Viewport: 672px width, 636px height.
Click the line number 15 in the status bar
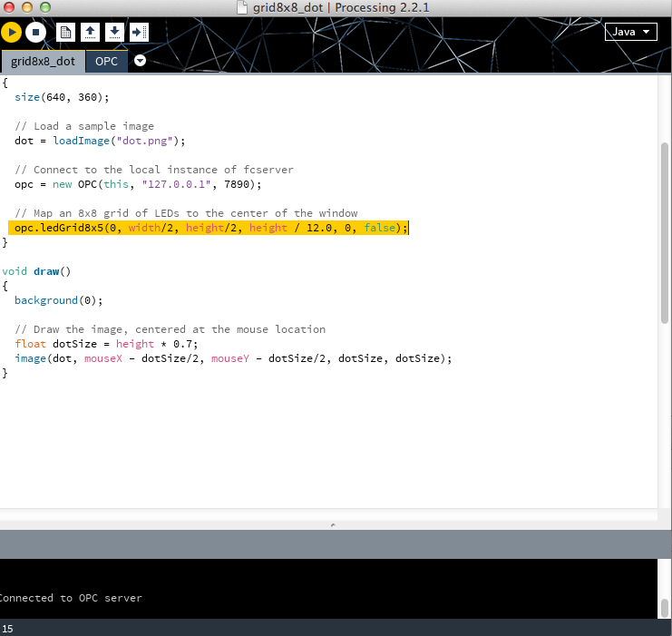coord(7,629)
